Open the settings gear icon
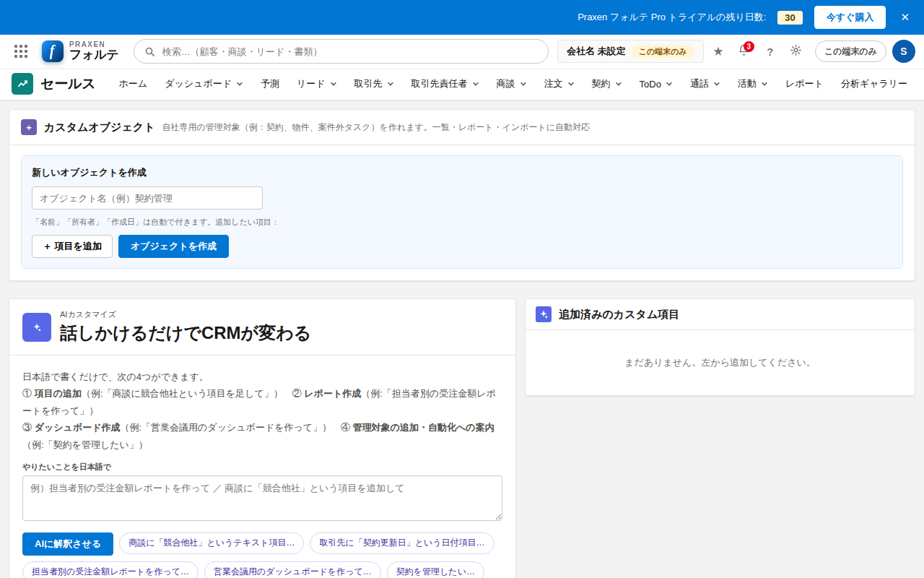The width and height of the screenshot is (924, 578). [796, 51]
